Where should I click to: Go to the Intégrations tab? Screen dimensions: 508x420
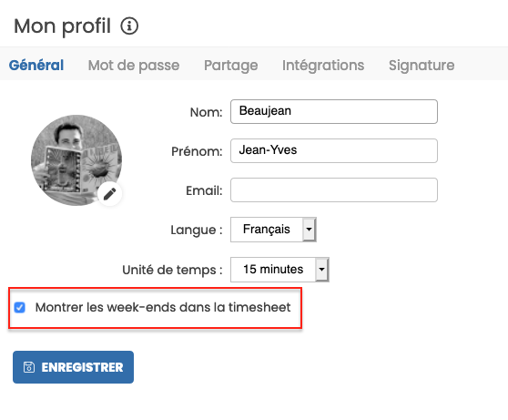[323, 66]
